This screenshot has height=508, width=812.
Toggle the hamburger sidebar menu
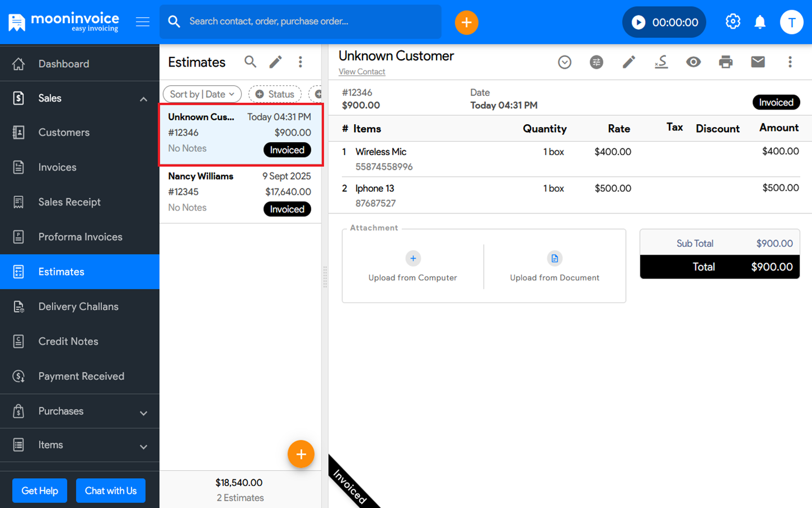pos(143,22)
